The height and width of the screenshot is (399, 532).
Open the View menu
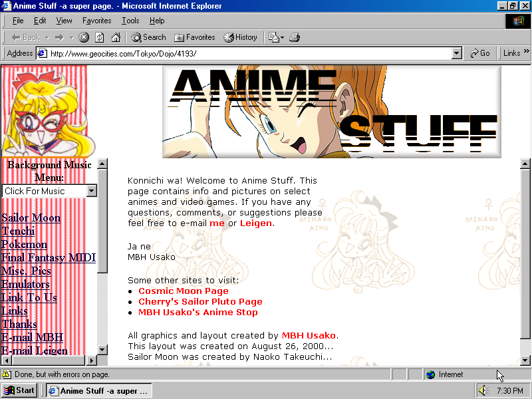[x=64, y=21]
